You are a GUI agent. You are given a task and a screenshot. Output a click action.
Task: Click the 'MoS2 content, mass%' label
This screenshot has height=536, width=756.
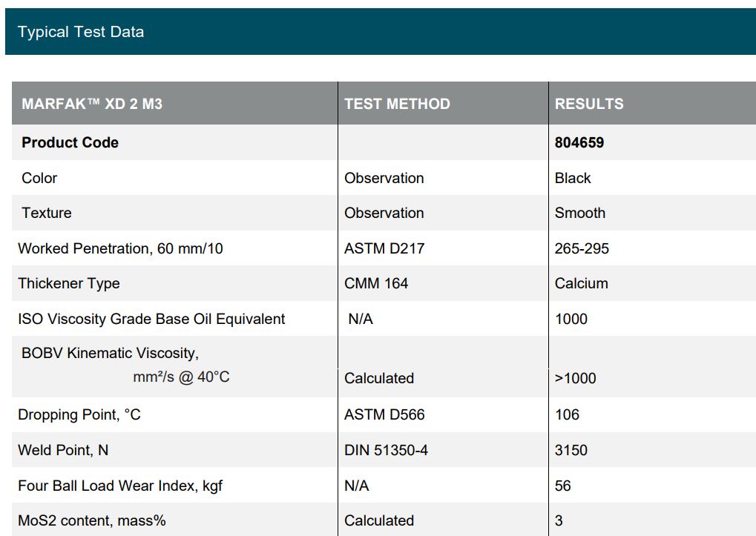coord(91,520)
